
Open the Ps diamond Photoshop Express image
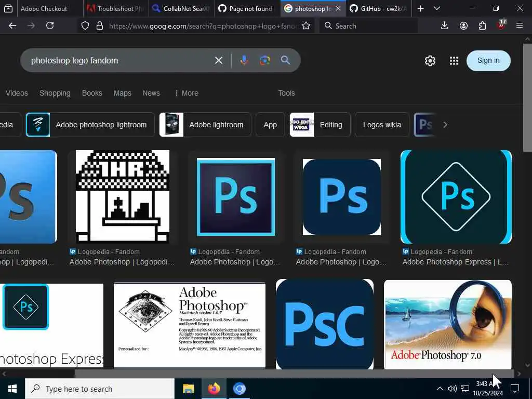[456, 197]
